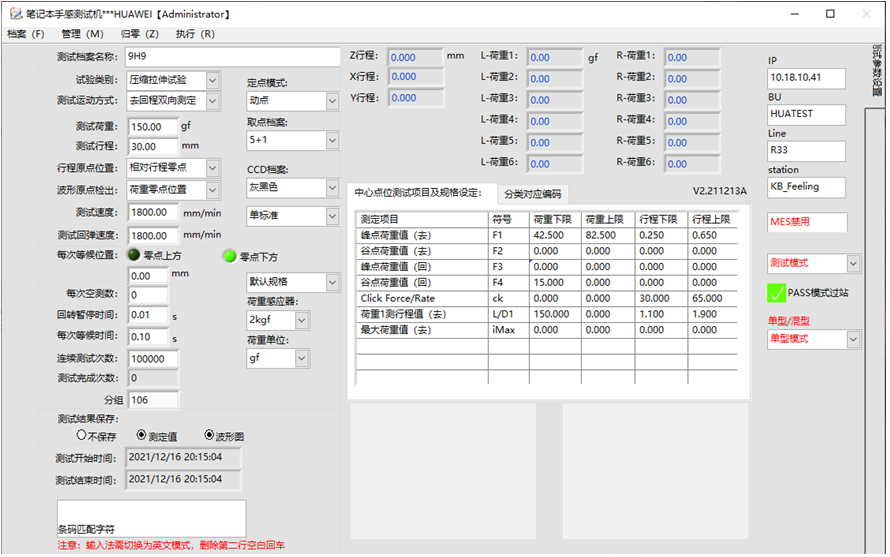
Task: Open the vertical 测试参数设置 side tab
Action: click(876, 70)
